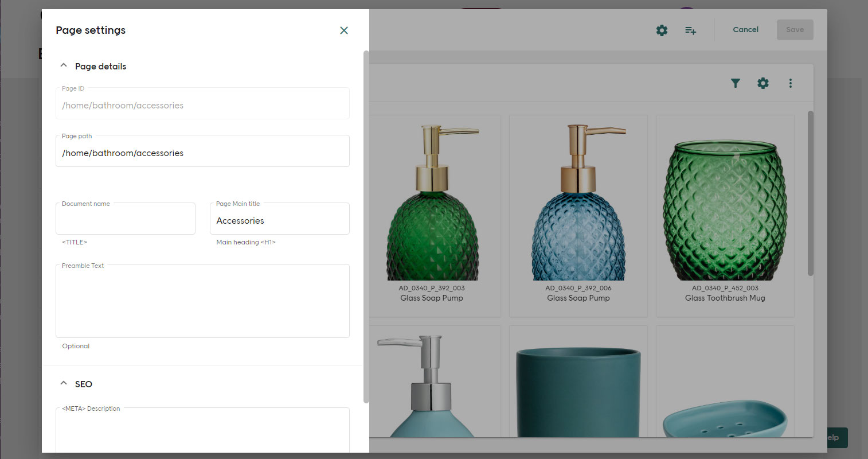Screen dimensions: 868x459
Task: Collapse the Page details section
Action: 64,66
